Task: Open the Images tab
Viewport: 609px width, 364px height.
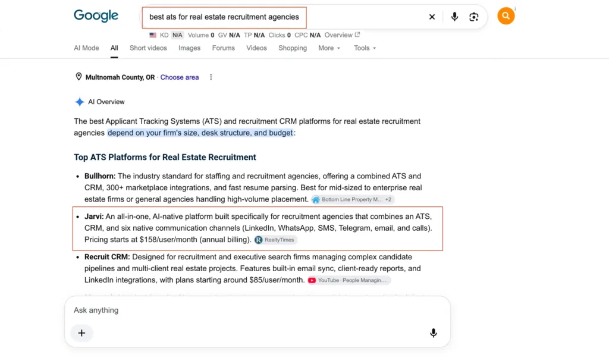Action: pos(190,48)
